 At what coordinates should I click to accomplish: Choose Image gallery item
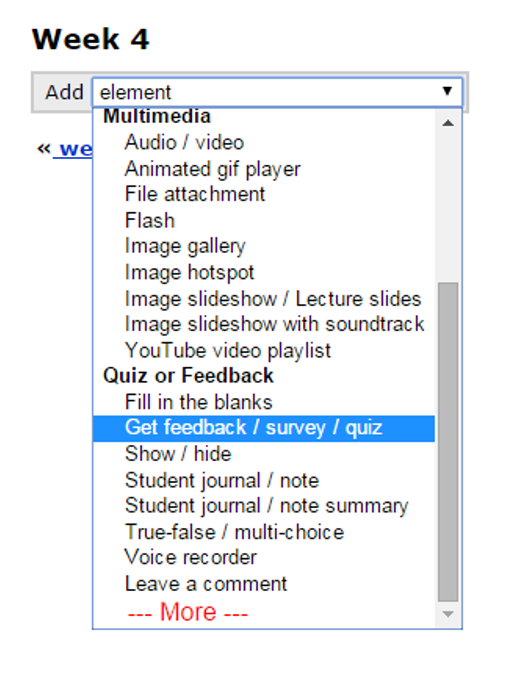coord(264,246)
